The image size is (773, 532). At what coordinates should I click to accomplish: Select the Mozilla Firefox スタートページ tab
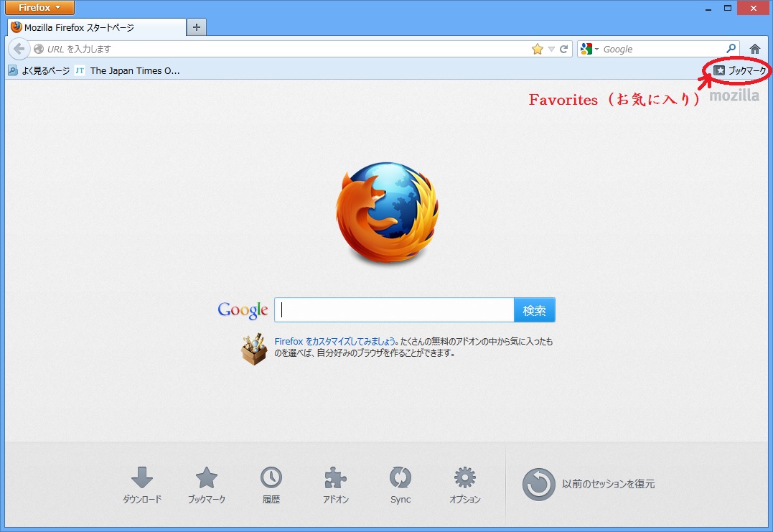click(x=97, y=27)
